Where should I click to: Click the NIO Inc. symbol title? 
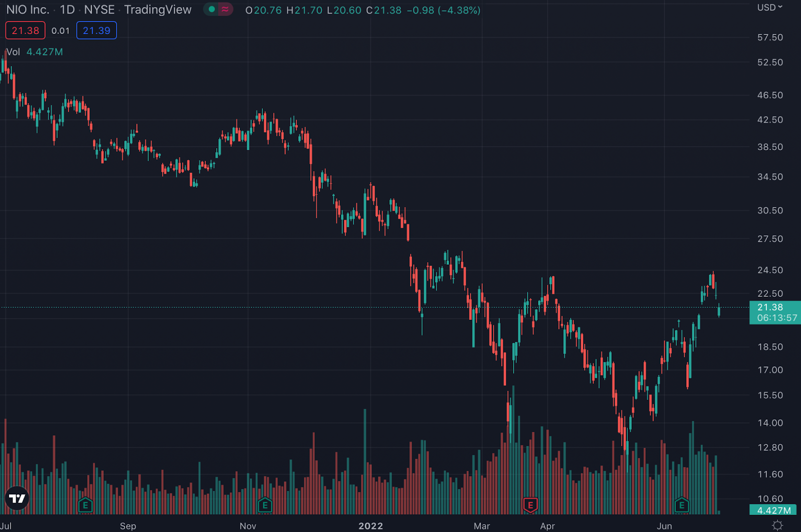tap(28, 10)
